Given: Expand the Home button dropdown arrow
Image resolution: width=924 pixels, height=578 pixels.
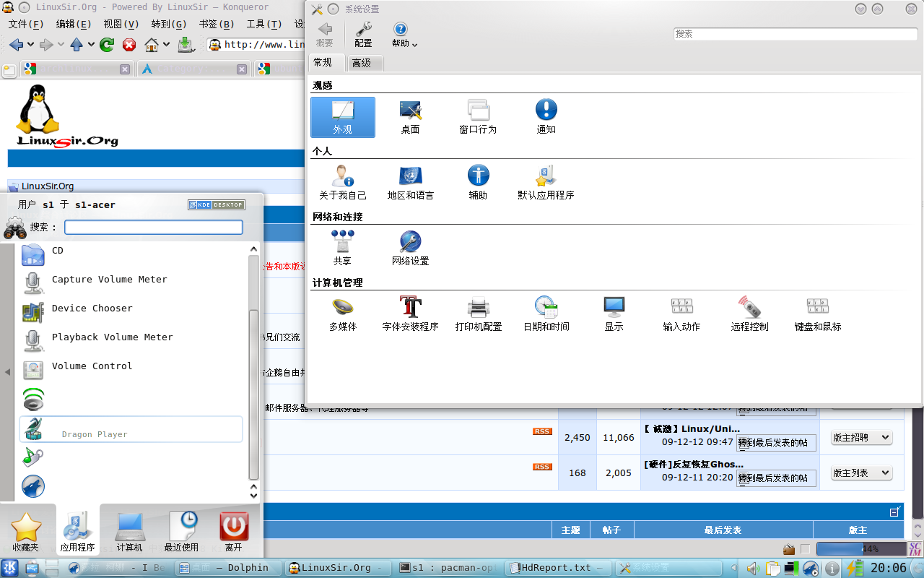Looking at the screenshot, I should (166, 45).
